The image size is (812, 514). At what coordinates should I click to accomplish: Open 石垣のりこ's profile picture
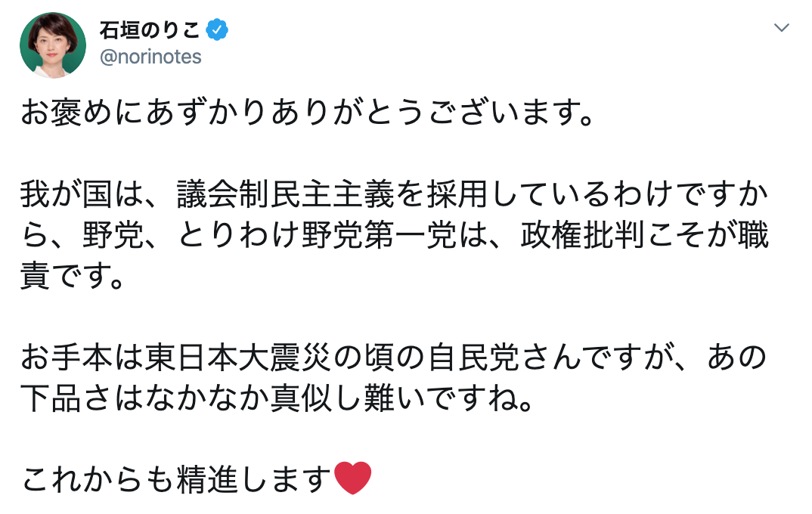(x=53, y=45)
